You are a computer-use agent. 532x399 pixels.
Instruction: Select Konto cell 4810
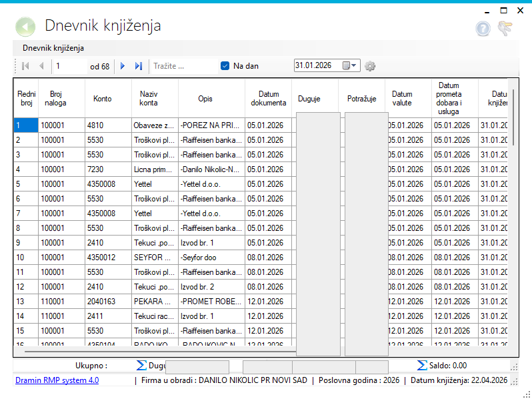108,125
